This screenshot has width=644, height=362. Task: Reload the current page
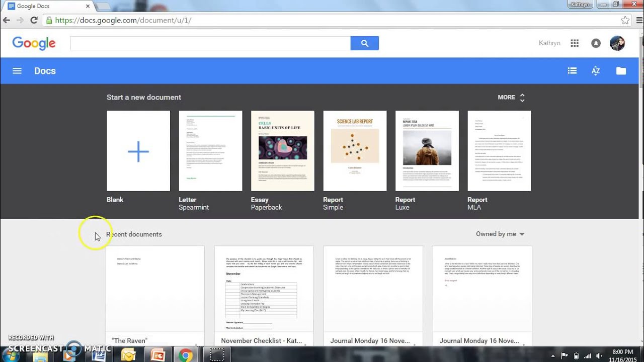tap(34, 21)
